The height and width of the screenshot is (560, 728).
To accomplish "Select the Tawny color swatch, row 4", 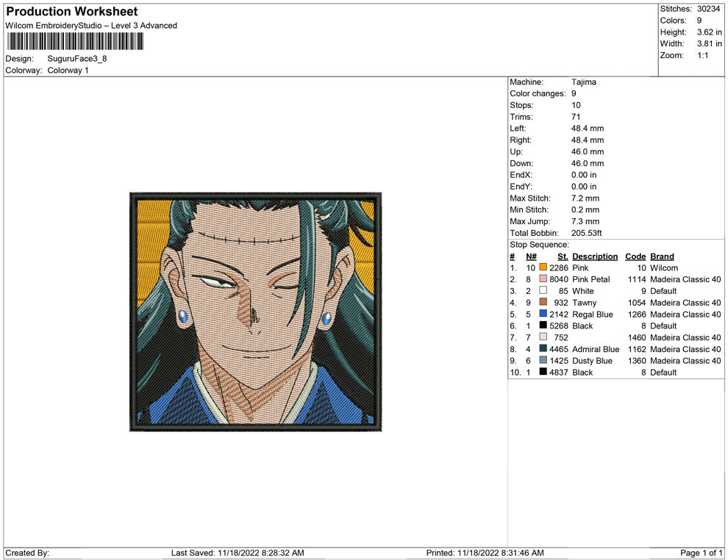I will (x=543, y=302).
